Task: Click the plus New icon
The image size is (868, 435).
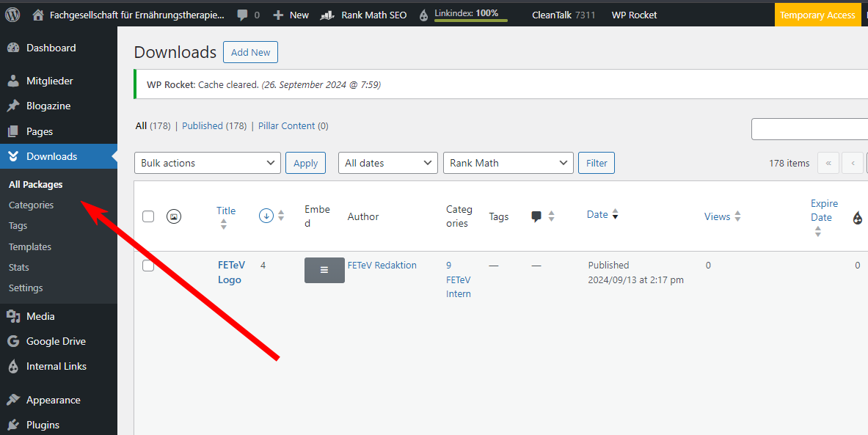Action: point(278,15)
